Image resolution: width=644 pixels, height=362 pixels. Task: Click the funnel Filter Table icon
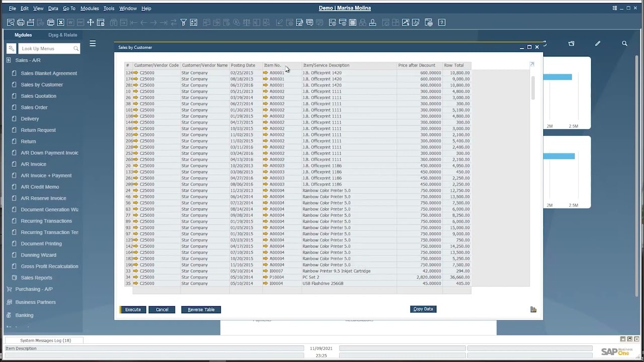[184, 23]
